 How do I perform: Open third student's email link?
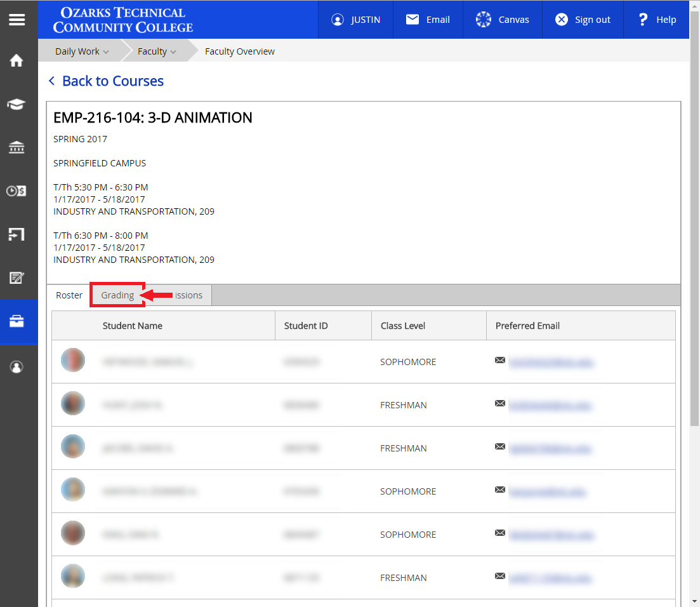550,449
